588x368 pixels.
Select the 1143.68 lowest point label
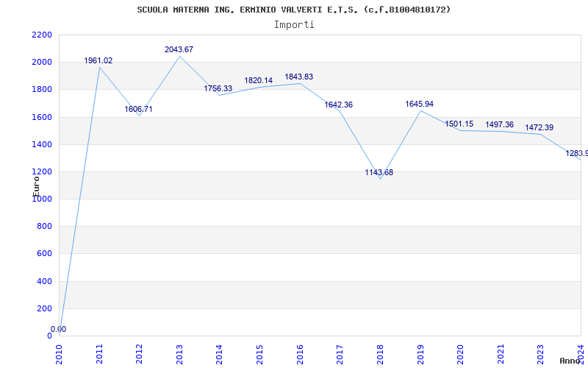tap(379, 173)
